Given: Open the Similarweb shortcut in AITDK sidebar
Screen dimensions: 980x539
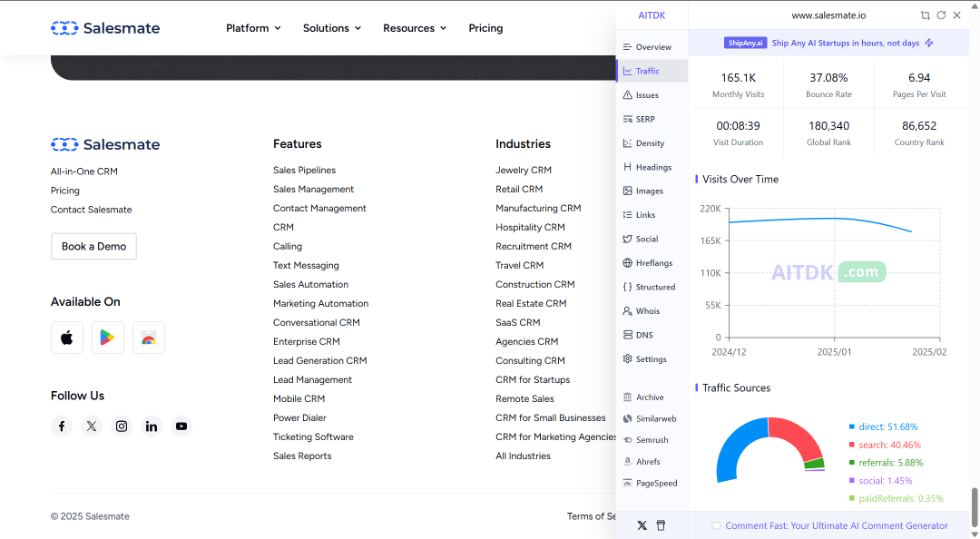Looking at the screenshot, I should [x=650, y=419].
